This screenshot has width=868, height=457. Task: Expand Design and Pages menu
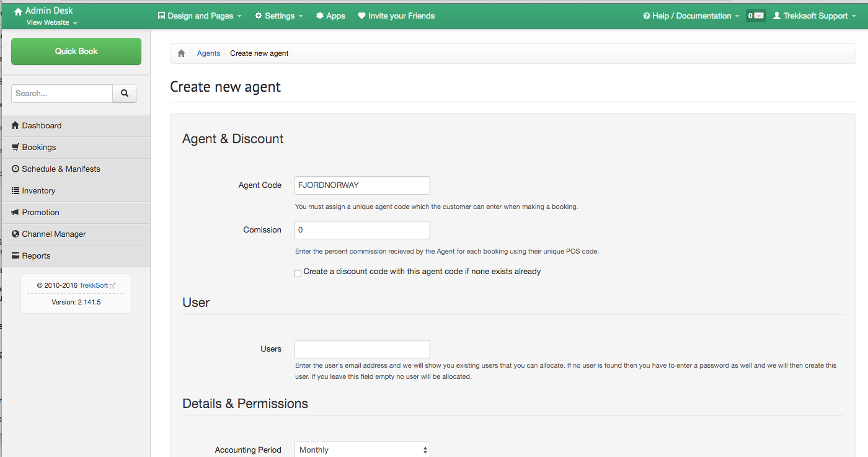pos(200,16)
